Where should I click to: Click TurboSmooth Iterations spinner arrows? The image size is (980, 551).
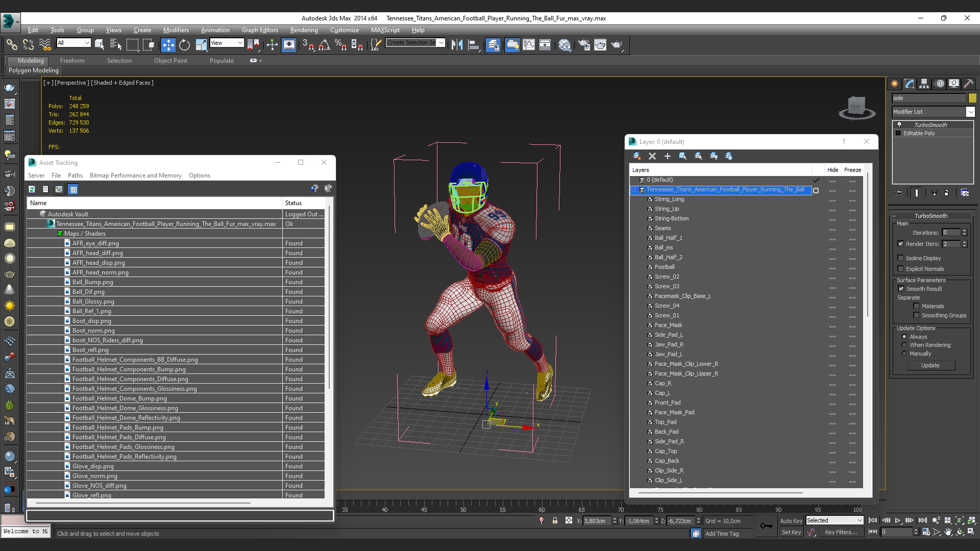point(964,233)
